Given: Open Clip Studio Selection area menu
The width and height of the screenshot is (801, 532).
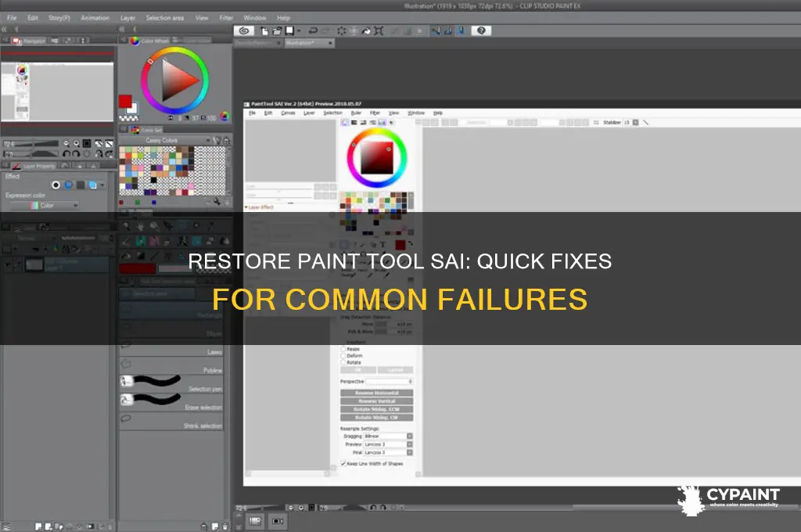Looking at the screenshot, I should 164,18.
